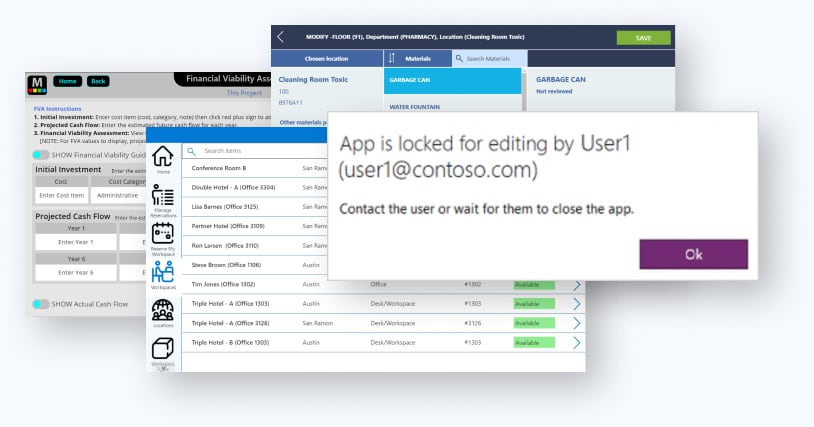The image size is (814, 427).
Task: Select Partner Hotel (Office 3109) row
Action: coord(254,226)
